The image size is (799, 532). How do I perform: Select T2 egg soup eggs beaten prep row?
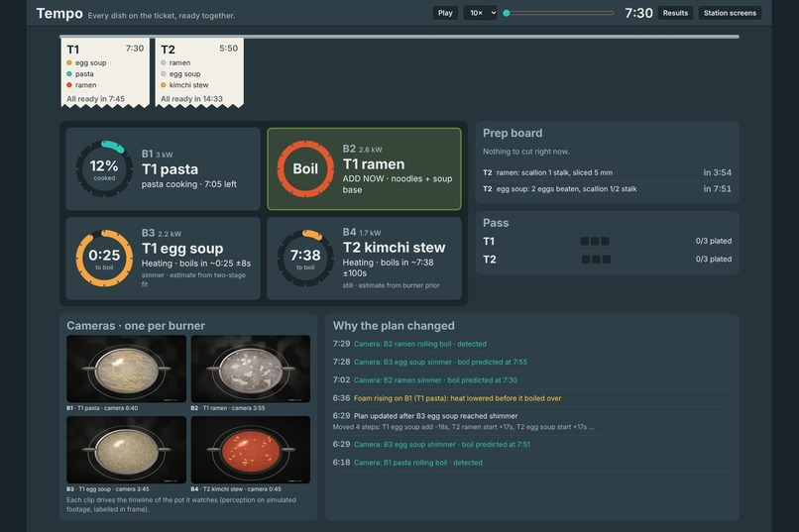click(x=607, y=189)
